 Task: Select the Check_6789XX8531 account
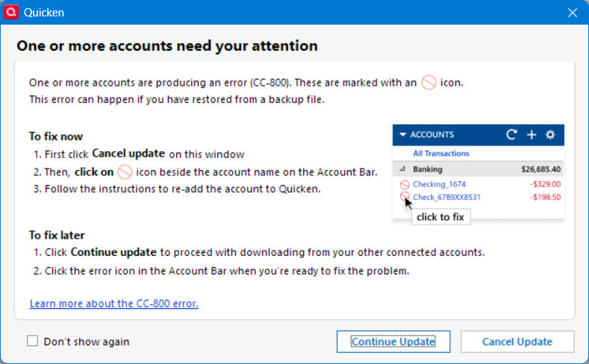[x=446, y=197]
